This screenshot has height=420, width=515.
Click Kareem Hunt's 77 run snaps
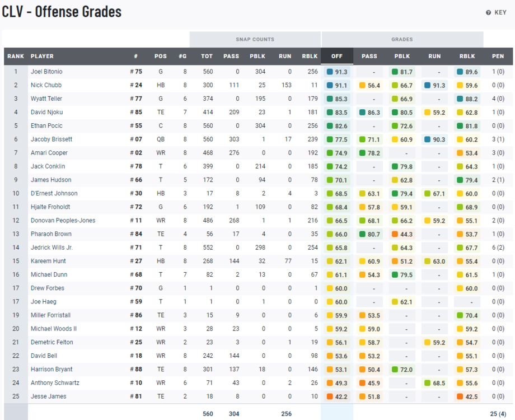click(x=288, y=261)
